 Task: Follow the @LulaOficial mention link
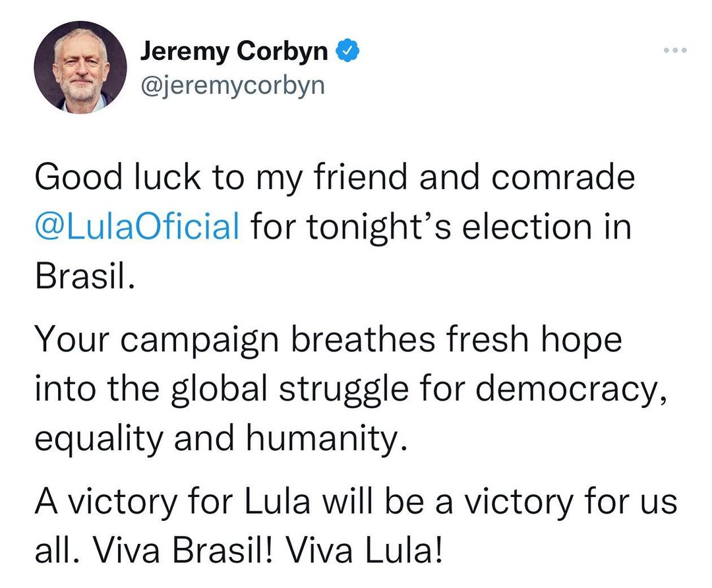(136, 226)
